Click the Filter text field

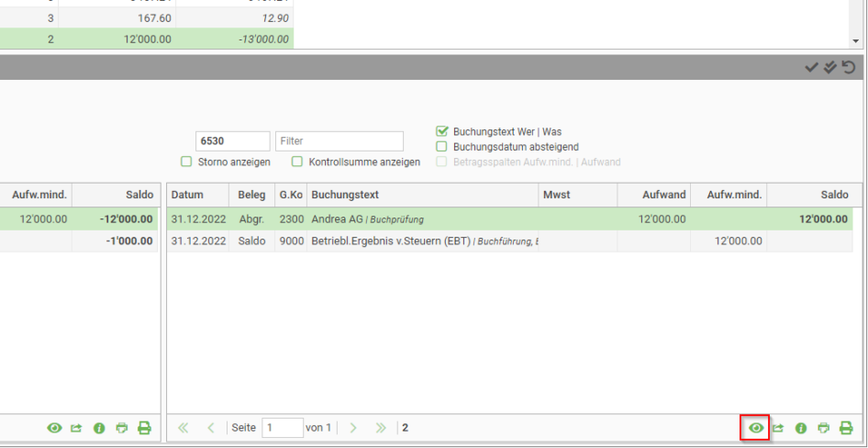pos(339,141)
